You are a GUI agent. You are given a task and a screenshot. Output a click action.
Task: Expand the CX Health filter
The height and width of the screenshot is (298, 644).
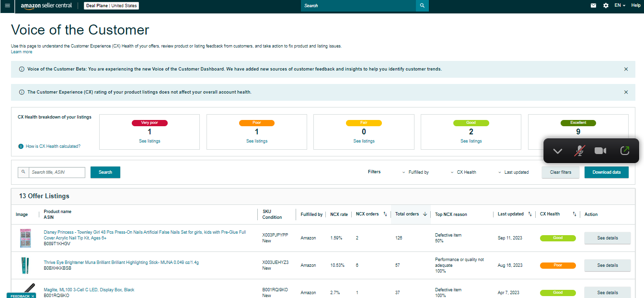pyautogui.click(x=463, y=172)
